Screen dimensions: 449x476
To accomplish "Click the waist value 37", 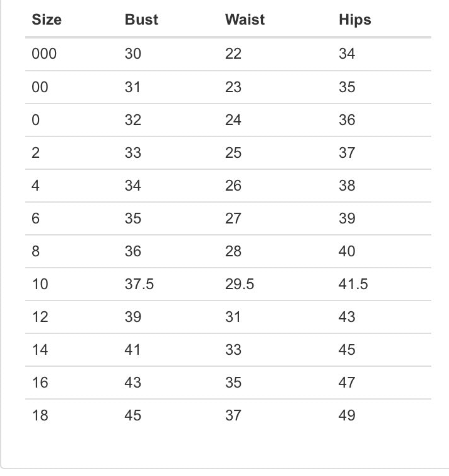I will pyautogui.click(x=233, y=415).
